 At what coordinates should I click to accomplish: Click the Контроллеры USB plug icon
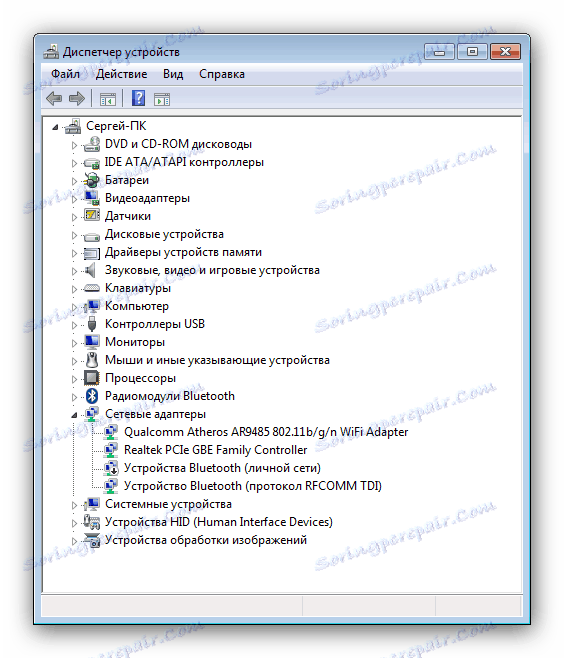[92, 324]
